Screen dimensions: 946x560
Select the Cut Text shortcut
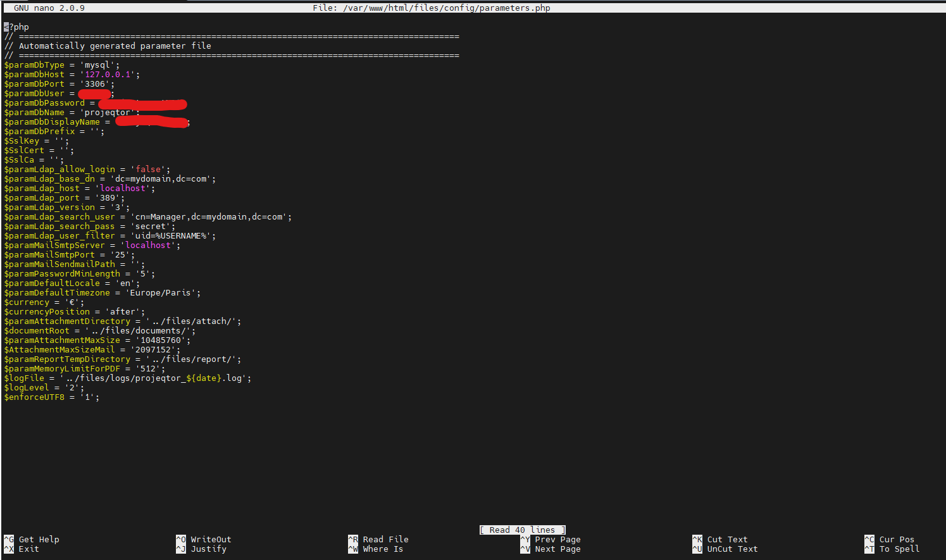pyautogui.click(x=727, y=540)
